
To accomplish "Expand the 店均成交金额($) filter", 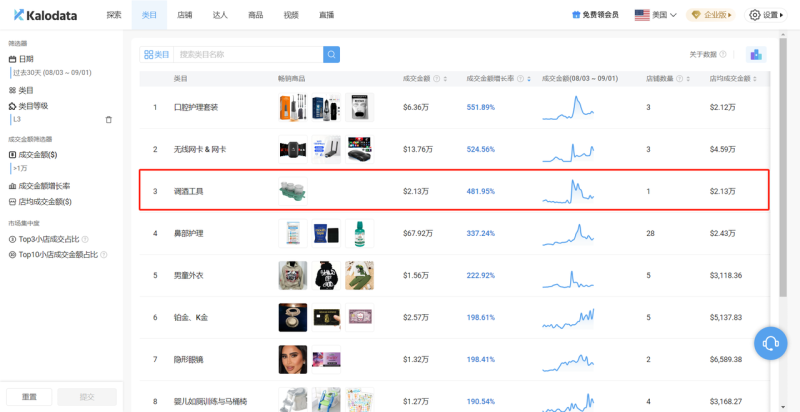I will tap(40, 202).
